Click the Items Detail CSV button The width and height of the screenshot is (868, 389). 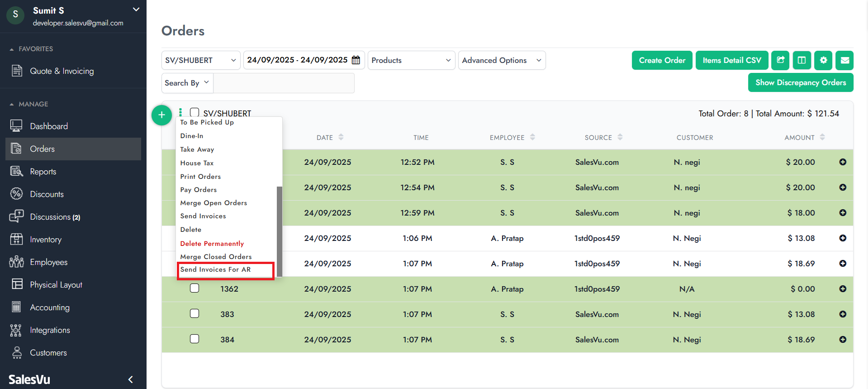[732, 60]
